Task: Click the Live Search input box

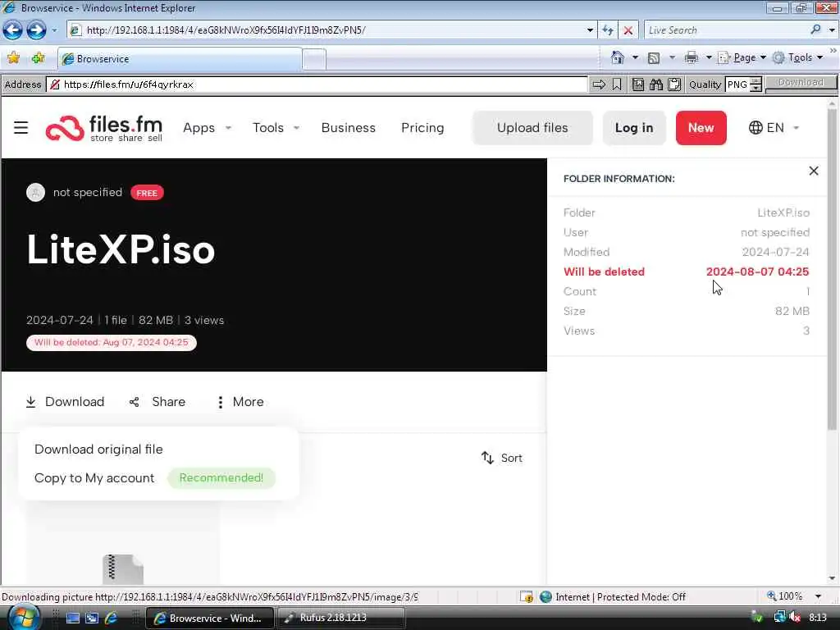Action: coord(727,30)
